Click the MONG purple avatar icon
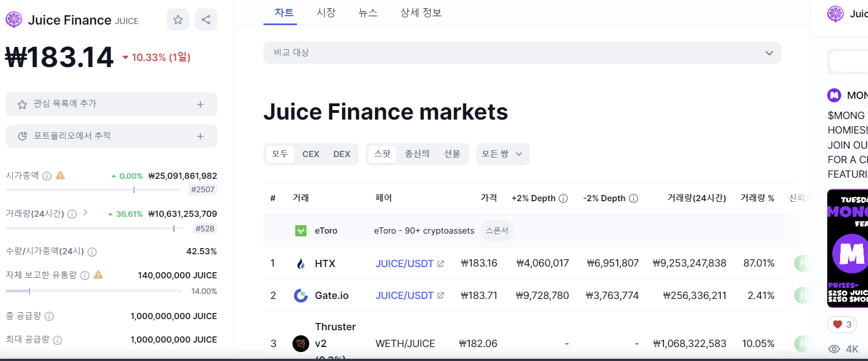 click(835, 96)
